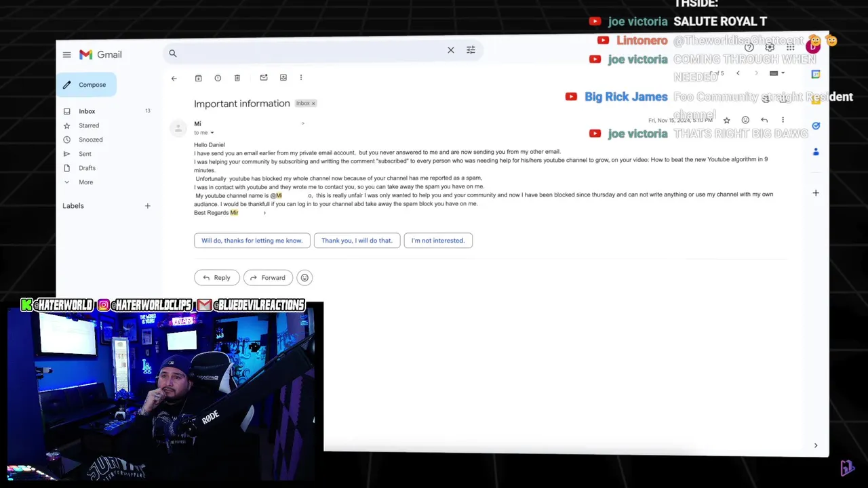Click the Inbox unread count 13

click(x=148, y=111)
